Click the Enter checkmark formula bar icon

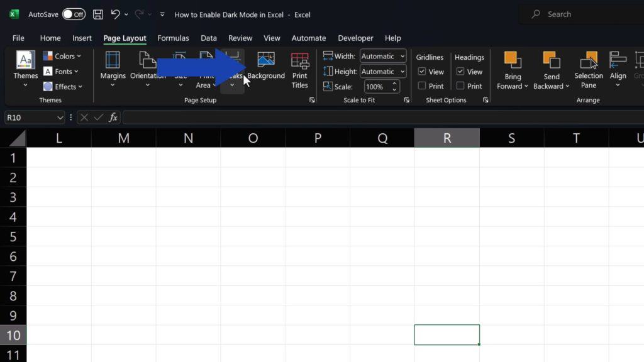point(98,118)
